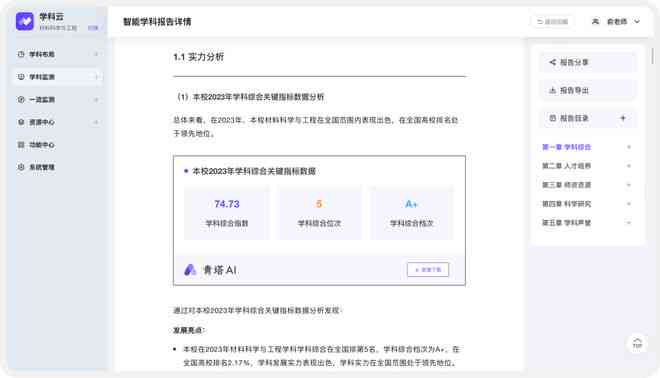Open the 功能中心 menu item

[57, 145]
